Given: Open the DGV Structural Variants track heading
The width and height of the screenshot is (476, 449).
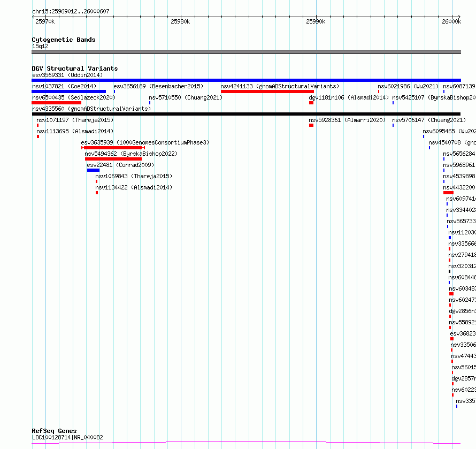Looking at the screenshot, I should point(75,69).
